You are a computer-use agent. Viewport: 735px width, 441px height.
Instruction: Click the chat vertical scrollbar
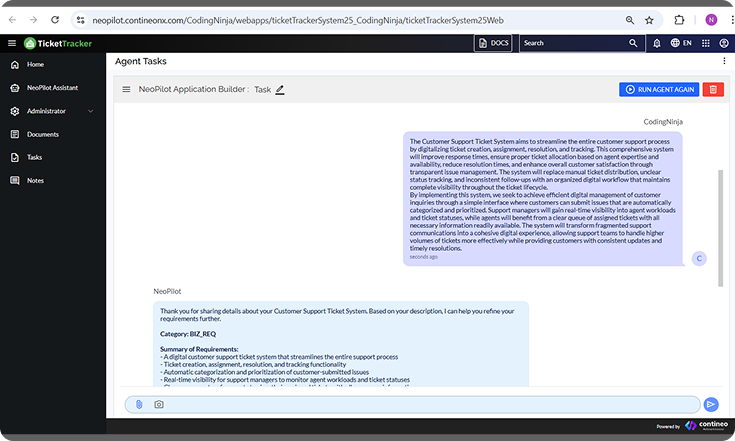[x=720, y=228]
